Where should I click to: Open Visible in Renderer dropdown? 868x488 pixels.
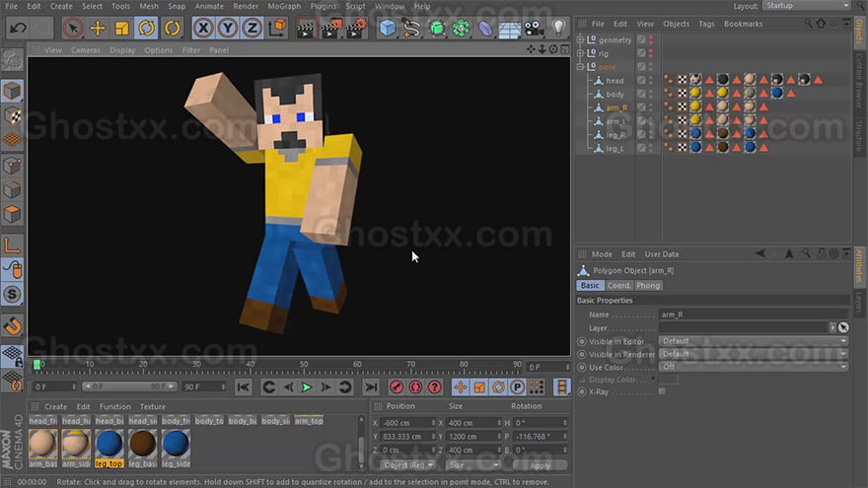point(753,354)
